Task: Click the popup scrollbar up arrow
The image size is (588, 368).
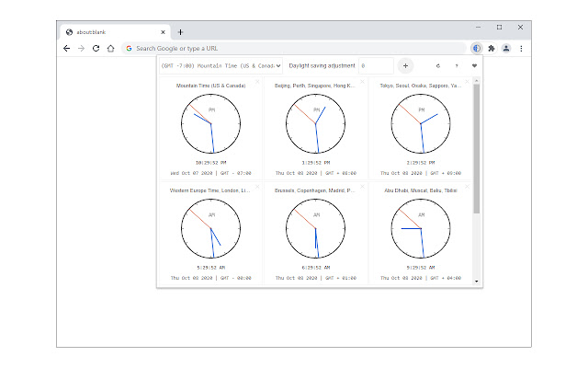Action: [x=477, y=80]
